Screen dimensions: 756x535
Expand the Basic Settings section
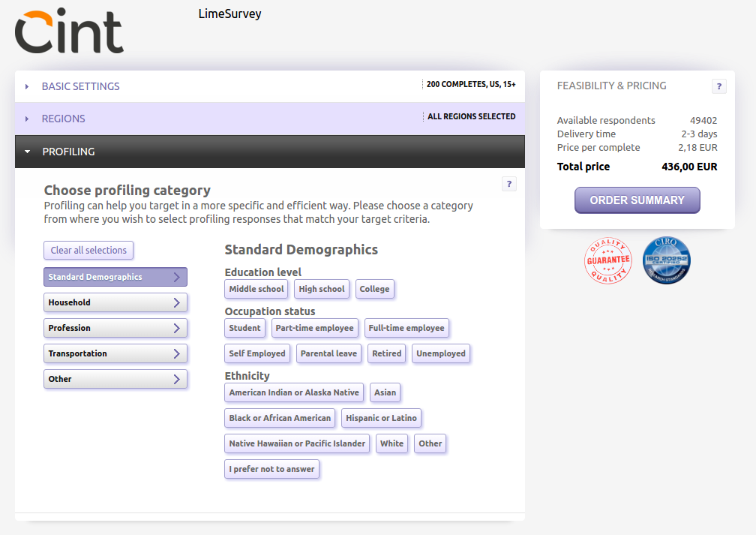click(80, 86)
